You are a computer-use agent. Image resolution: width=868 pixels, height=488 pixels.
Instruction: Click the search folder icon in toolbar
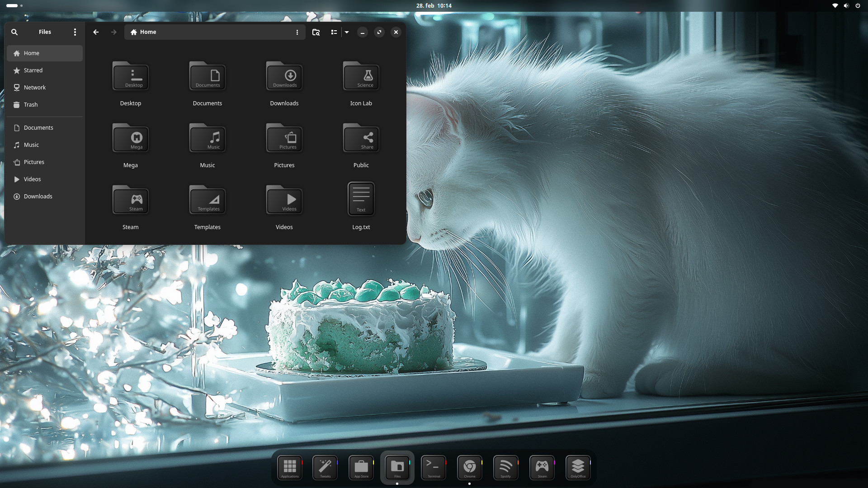pyautogui.click(x=316, y=32)
